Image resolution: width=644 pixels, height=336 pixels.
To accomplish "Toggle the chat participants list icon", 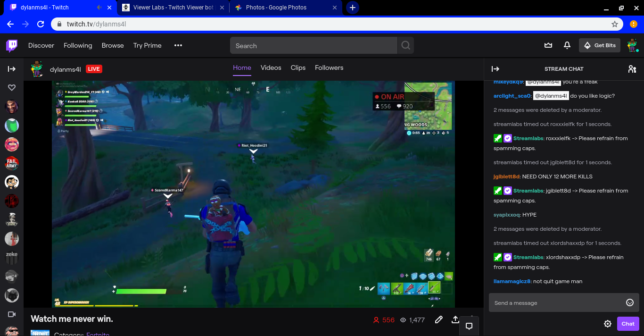I will 632,69.
